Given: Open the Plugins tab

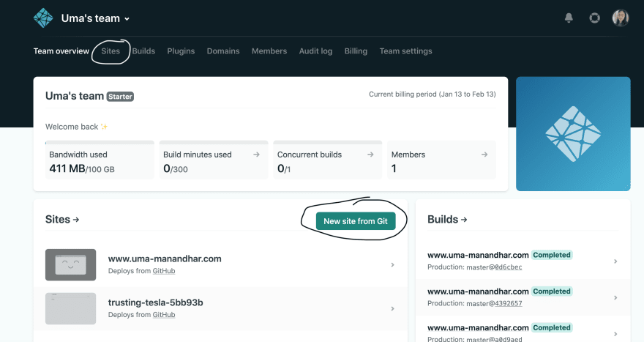Looking at the screenshot, I should [181, 51].
